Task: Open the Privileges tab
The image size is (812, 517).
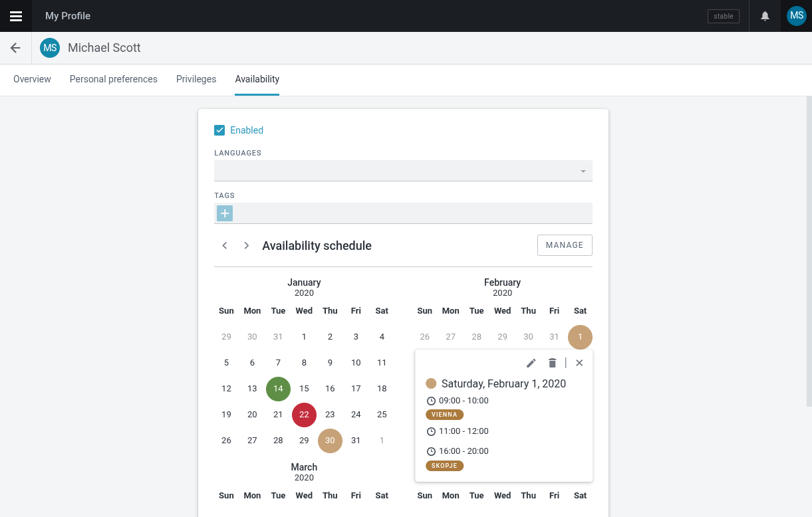Action: (196, 79)
